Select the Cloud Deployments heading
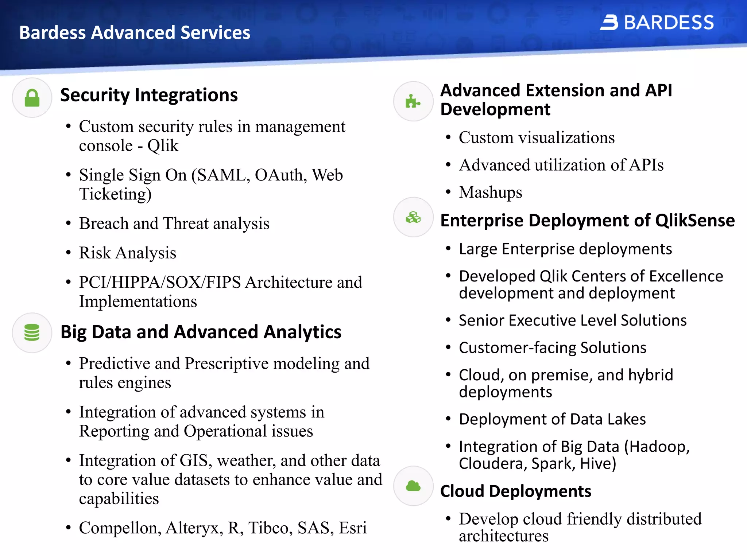The height and width of the screenshot is (560, 747). (516, 491)
